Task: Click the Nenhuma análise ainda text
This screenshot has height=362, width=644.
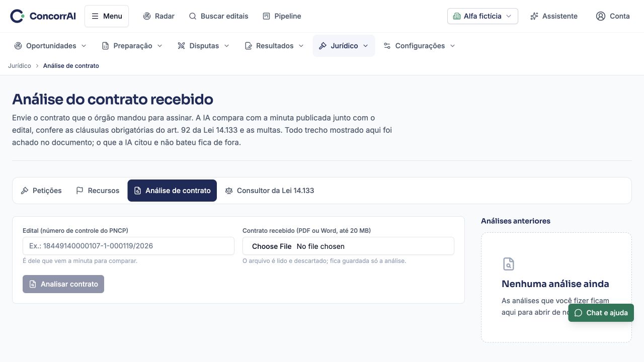Action: (x=555, y=284)
